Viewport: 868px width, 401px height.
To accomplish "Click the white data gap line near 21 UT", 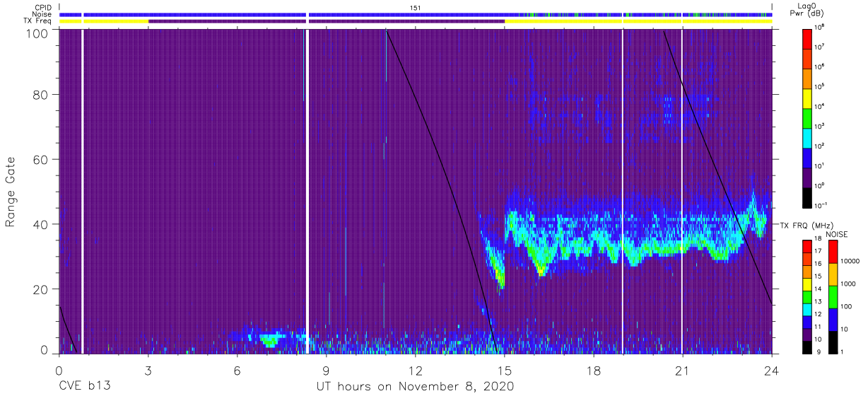I will [x=681, y=191].
